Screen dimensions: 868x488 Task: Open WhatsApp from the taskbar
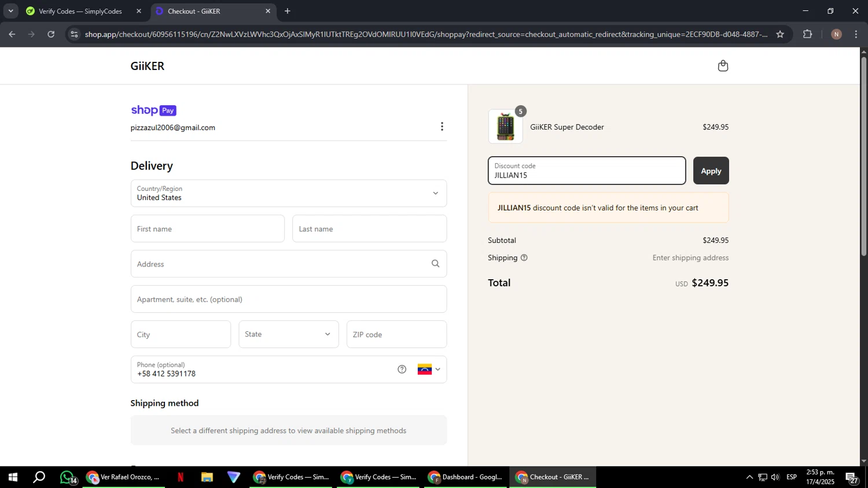click(68, 478)
